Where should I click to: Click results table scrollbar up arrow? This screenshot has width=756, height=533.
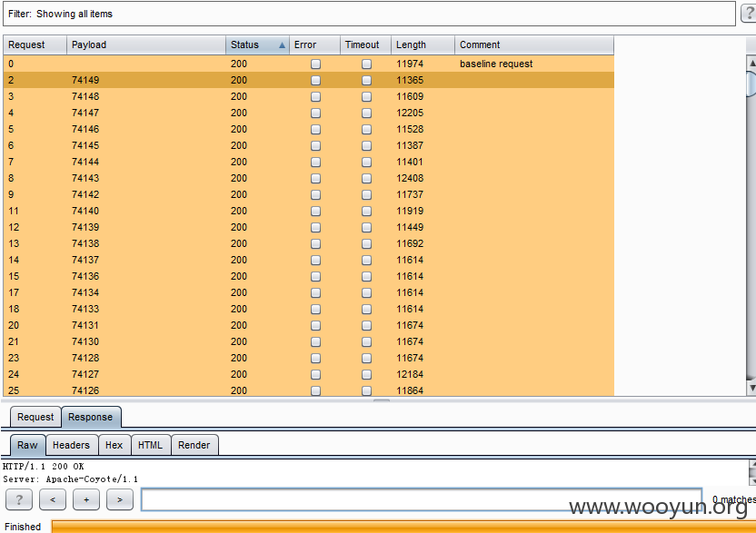pyautogui.click(x=751, y=63)
